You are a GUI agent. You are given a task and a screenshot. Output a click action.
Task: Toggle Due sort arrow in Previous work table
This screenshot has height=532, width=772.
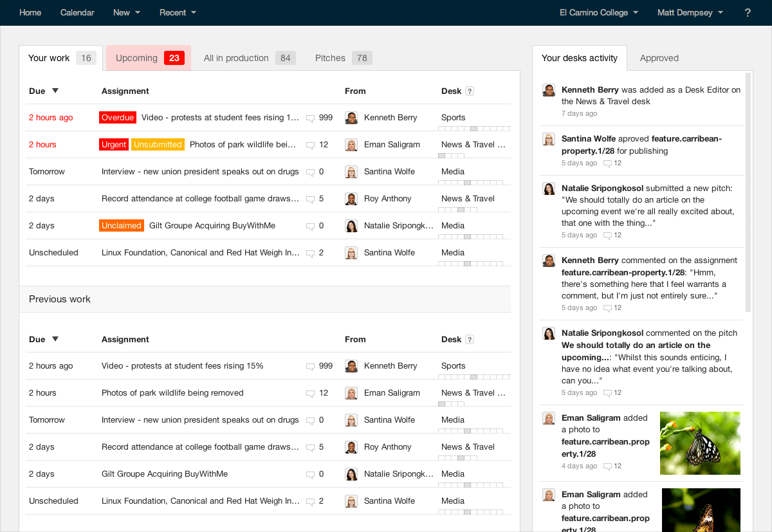pos(55,339)
